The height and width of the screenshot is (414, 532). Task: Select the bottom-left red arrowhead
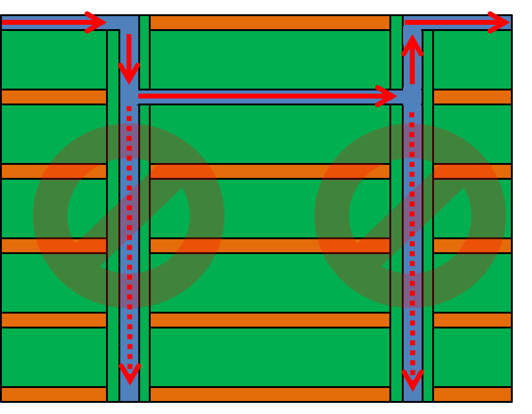tap(128, 372)
